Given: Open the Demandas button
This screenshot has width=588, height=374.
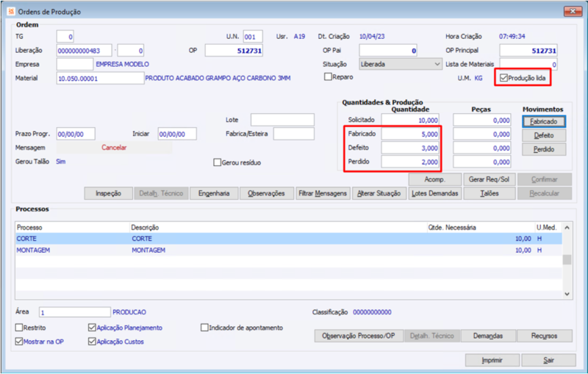Looking at the screenshot, I should pos(488,336).
